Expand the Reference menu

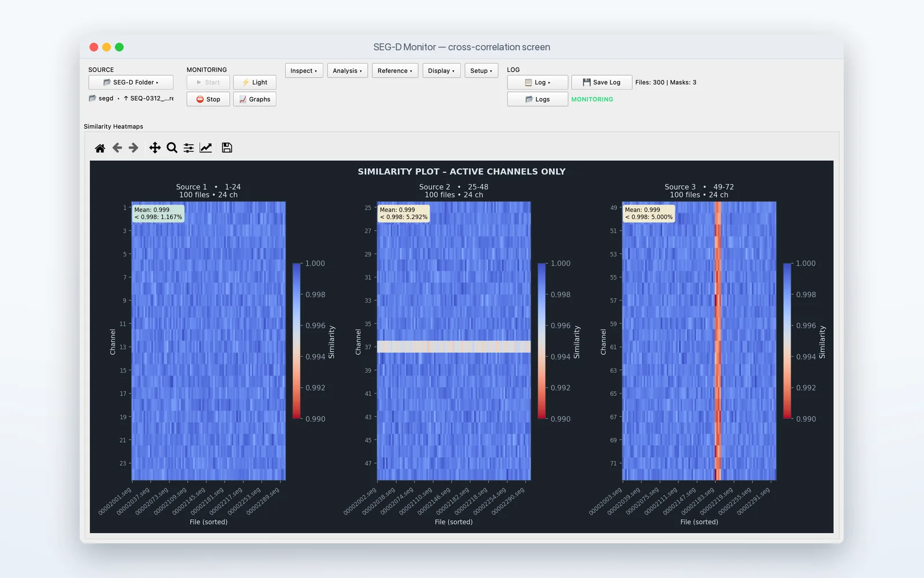(x=395, y=71)
